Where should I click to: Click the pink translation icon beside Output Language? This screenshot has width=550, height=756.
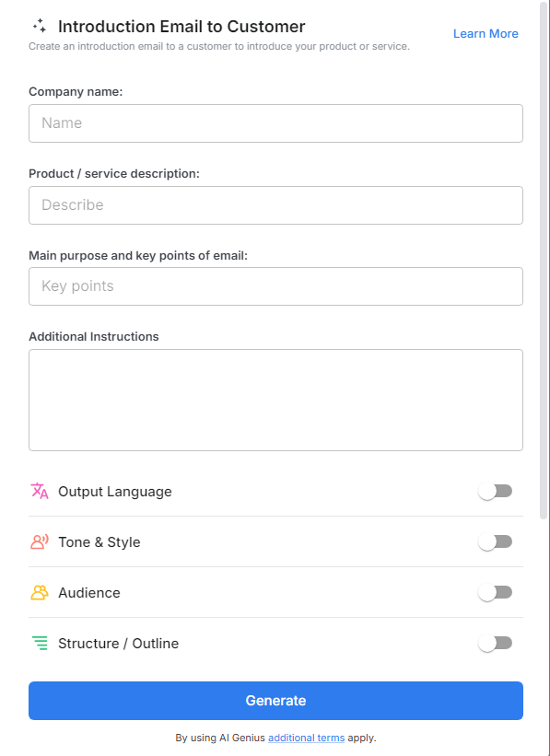tap(39, 491)
